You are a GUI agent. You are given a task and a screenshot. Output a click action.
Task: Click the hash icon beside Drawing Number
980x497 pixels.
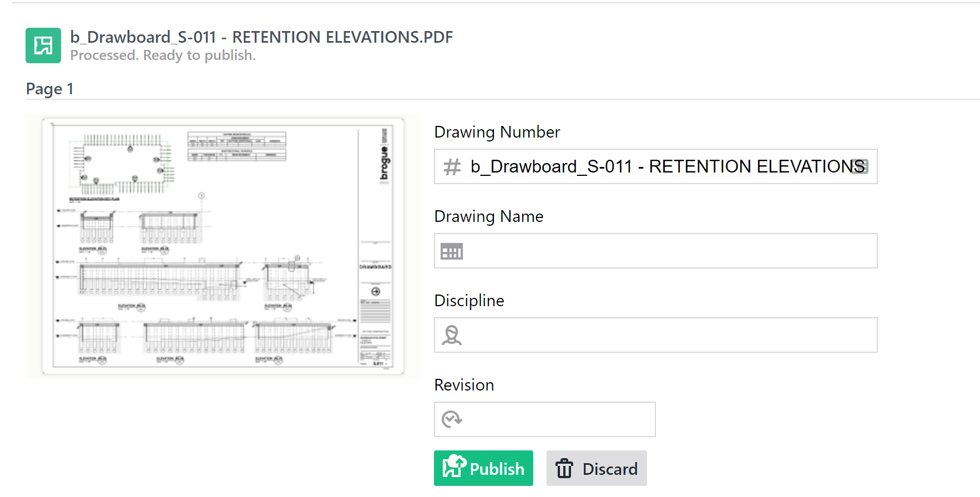click(x=452, y=167)
